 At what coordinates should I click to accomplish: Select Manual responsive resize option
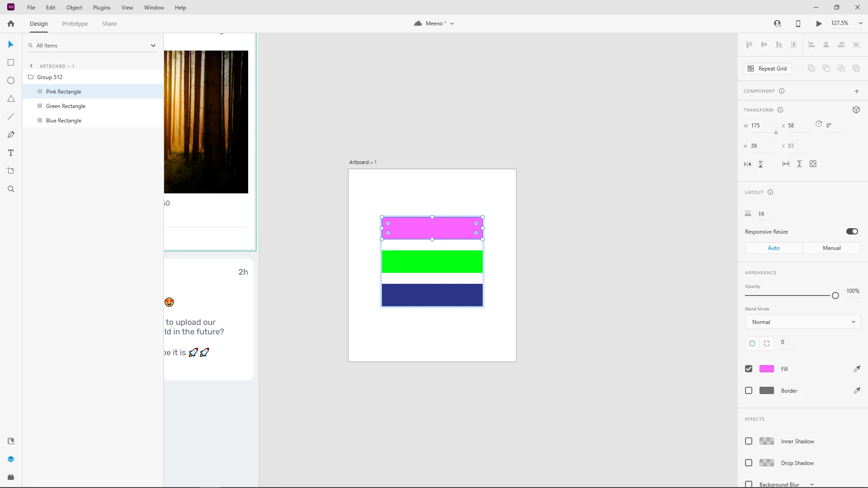tap(831, 248)
